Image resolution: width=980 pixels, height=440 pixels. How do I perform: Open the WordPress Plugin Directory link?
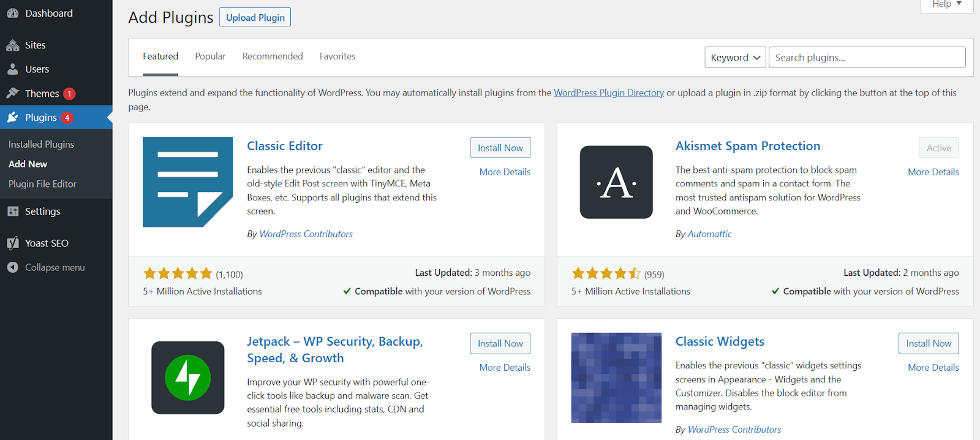pyautogui.click(x=609, y=93)
